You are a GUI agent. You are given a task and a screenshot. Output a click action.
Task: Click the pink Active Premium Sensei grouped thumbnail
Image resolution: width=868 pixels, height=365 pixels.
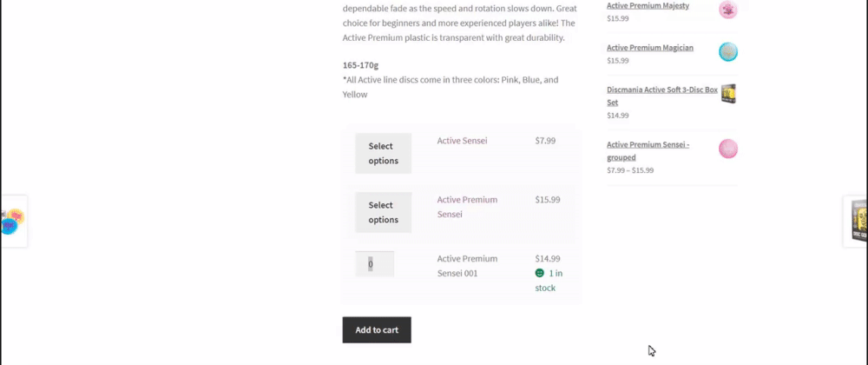point(727,149)
